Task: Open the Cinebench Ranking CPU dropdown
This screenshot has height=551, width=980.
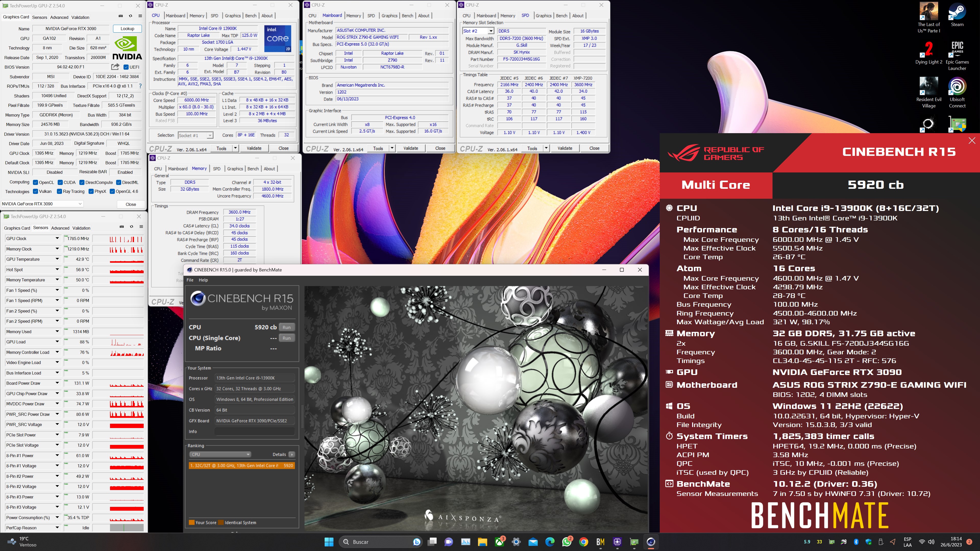Action: click(x=220, y=454)
